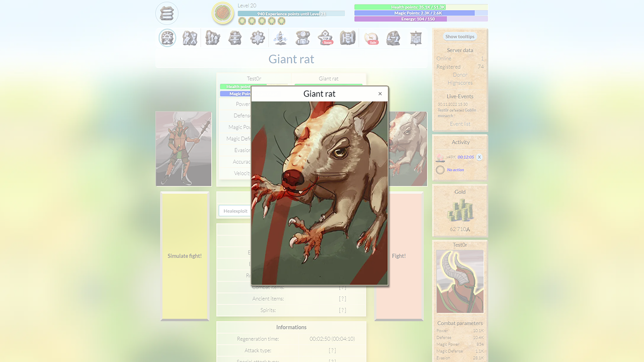
Task: Click the sunrise rune stone icon
Action: pos(168,38)
